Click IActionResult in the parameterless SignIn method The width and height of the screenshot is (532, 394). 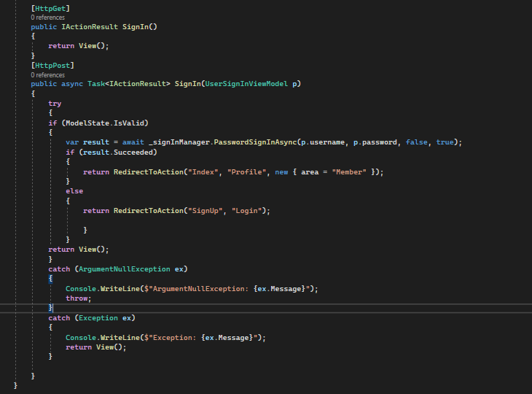coord(90,27)
